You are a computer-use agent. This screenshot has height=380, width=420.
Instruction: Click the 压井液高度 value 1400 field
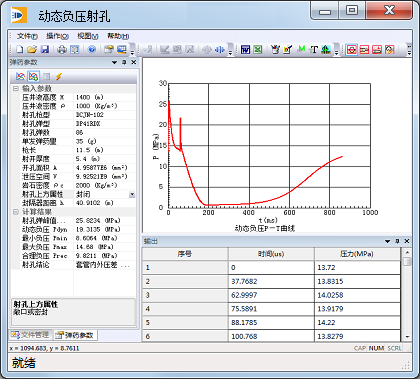(x=104, y=97)
